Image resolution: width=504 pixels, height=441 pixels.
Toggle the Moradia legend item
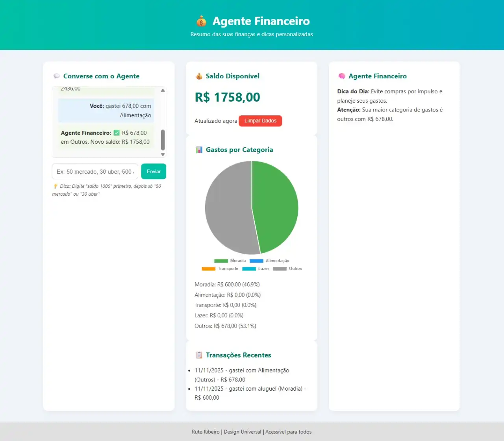coord(230,261)
